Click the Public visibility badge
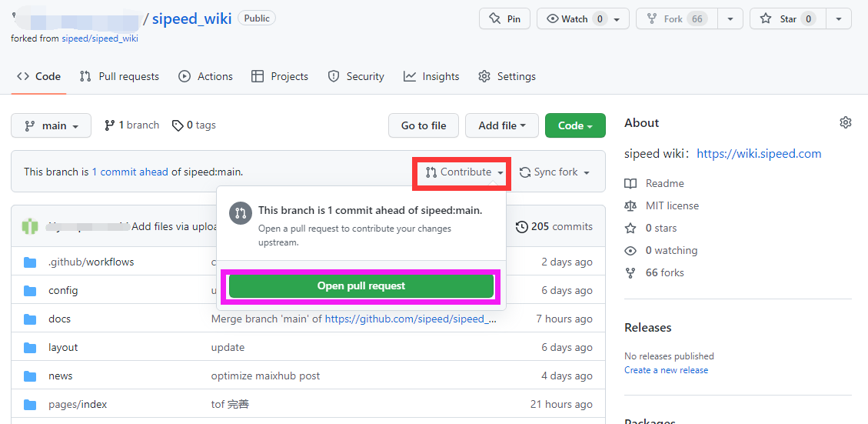The image size is (868, 424). 257,18
